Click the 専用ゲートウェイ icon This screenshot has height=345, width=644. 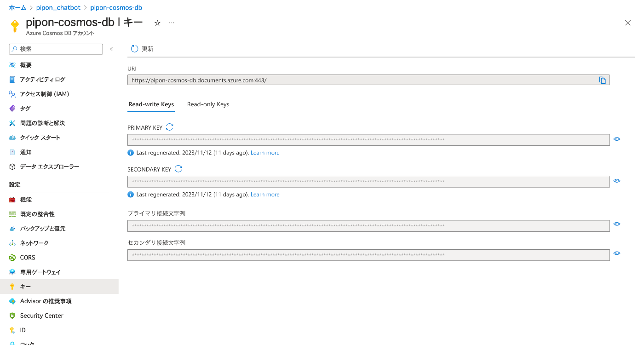[x=12, y=272]
